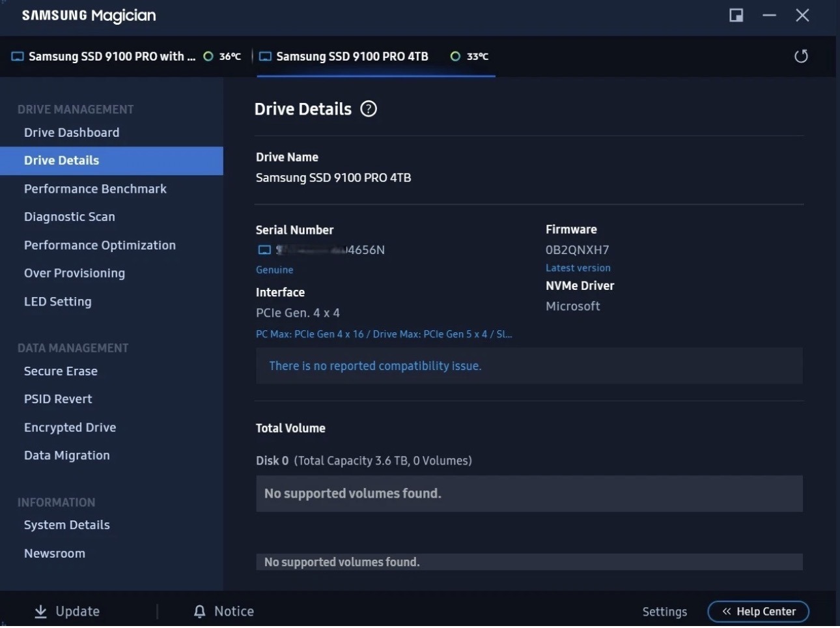Click the drive name Samsung SSD 9100 PRO 4TB
The width and height of the screenshot is (840, 628).
pyautogui.click(x=333, y=177)
